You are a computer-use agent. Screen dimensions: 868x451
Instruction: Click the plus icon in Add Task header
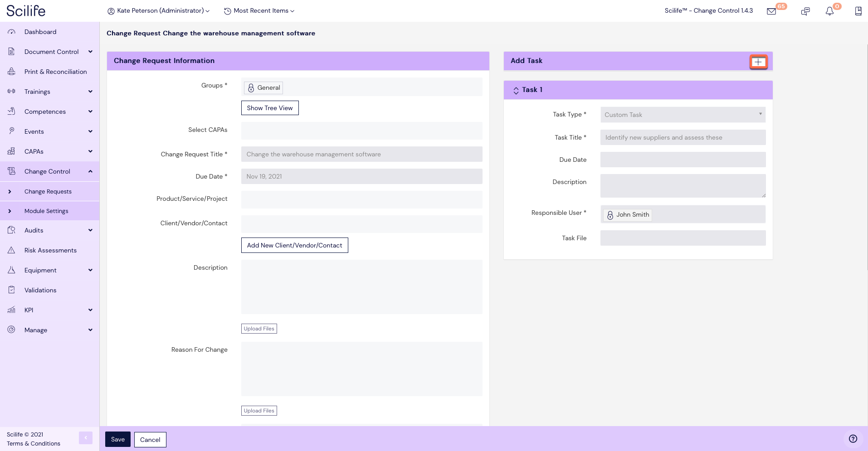(758, 62)
